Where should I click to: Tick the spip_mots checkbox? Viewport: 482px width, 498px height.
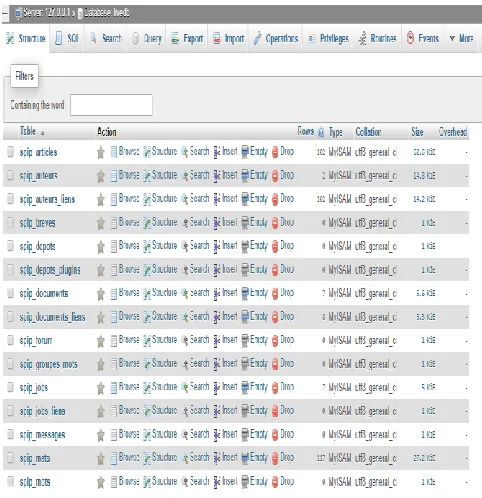(11, 481)
